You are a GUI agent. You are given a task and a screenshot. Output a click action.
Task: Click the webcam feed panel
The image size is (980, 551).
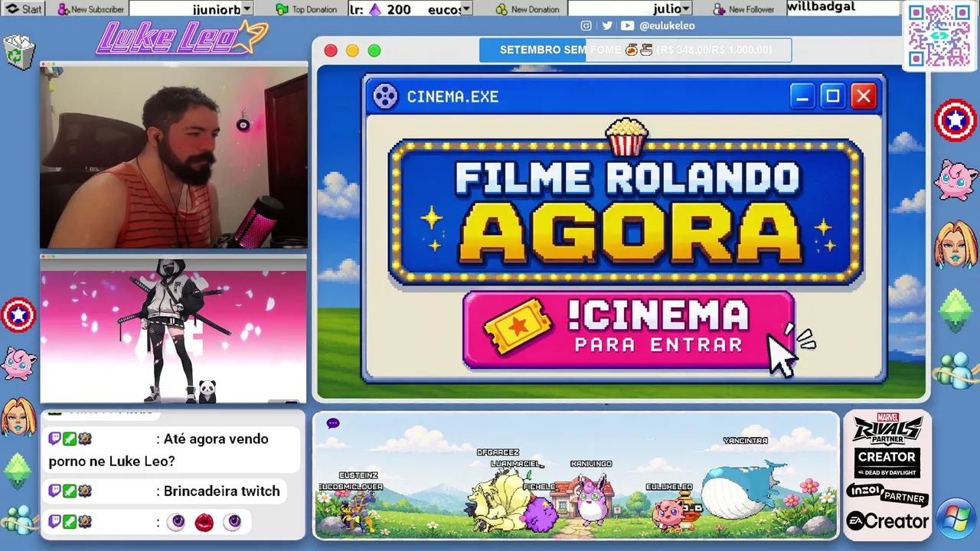174,157
